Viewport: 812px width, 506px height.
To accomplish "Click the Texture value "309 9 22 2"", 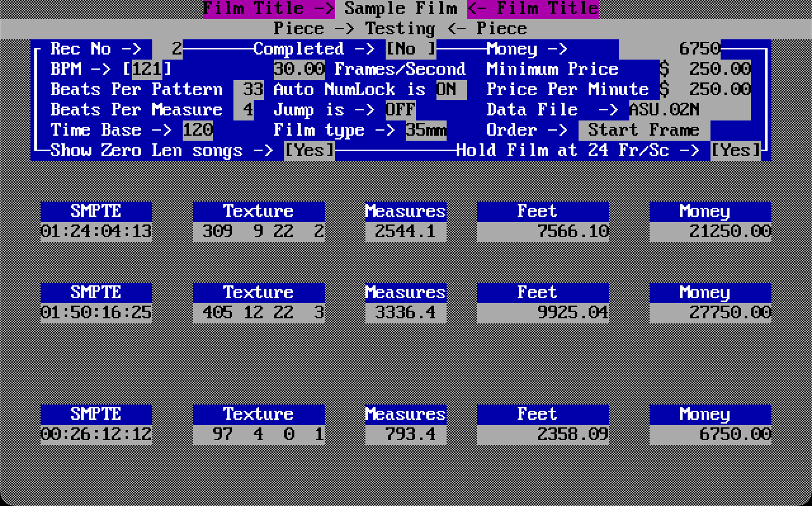I will (x=259, y=232).
